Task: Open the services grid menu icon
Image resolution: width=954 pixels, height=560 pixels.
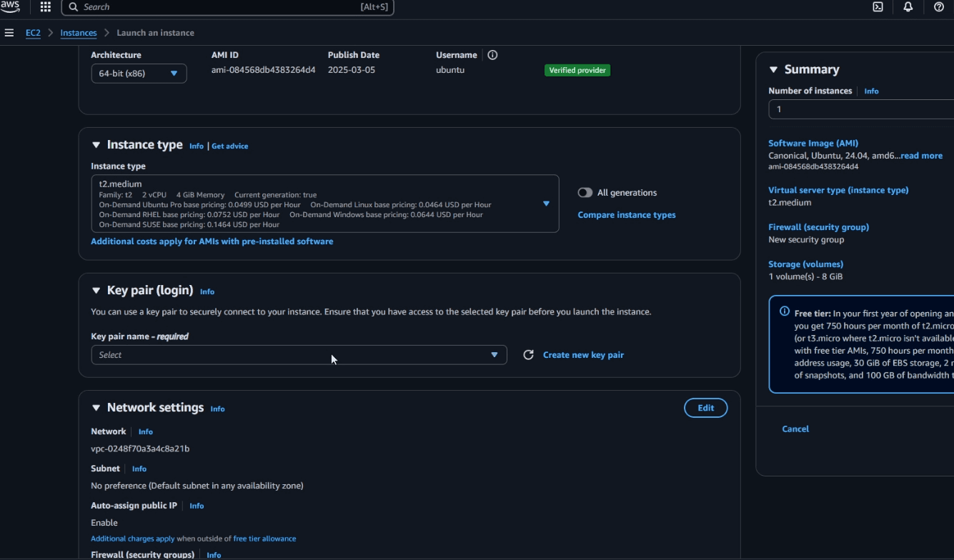Action: [46, 7]
